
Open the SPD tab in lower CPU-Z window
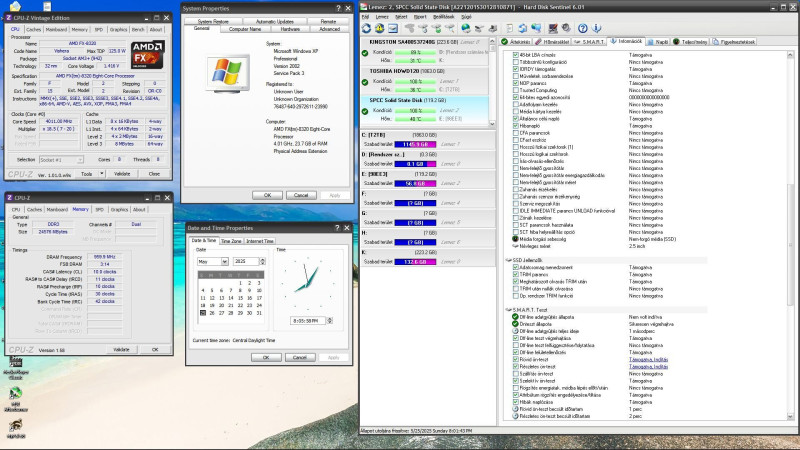tap(99, 209)
